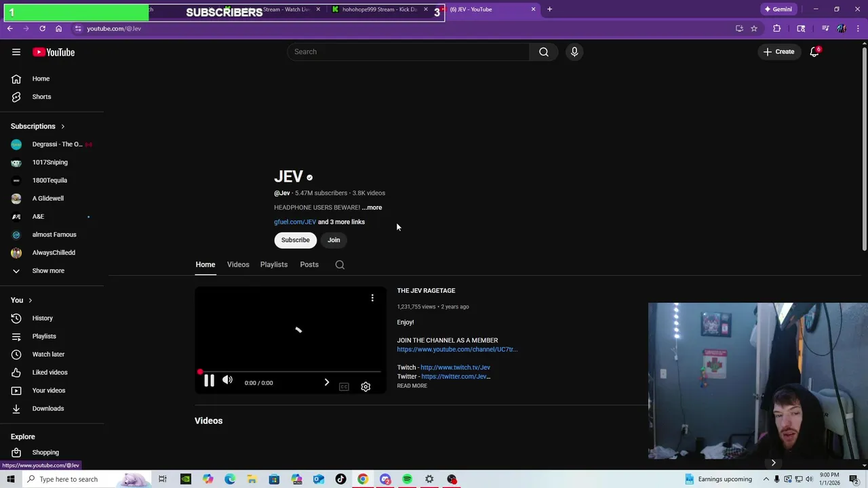The width and height of the screenshot is (868, 488).
Task: Click the search magnifier button
Action: point(544,52)
